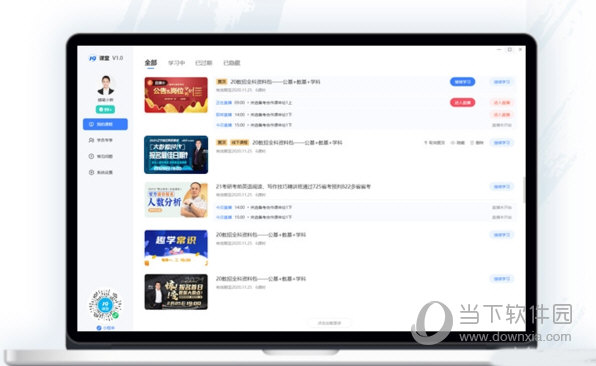Open the 趣学常识 course thumbnail

coord(176,248)
